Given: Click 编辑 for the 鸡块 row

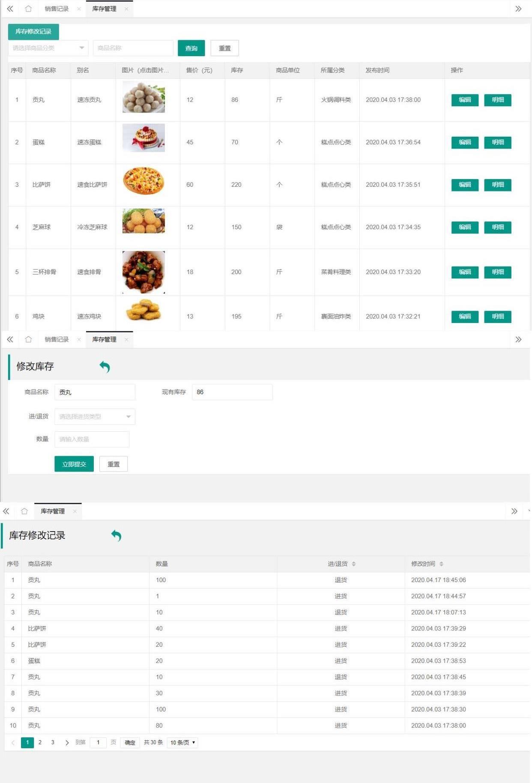Looking at the screenshot, I should click(x=465, y=317).
